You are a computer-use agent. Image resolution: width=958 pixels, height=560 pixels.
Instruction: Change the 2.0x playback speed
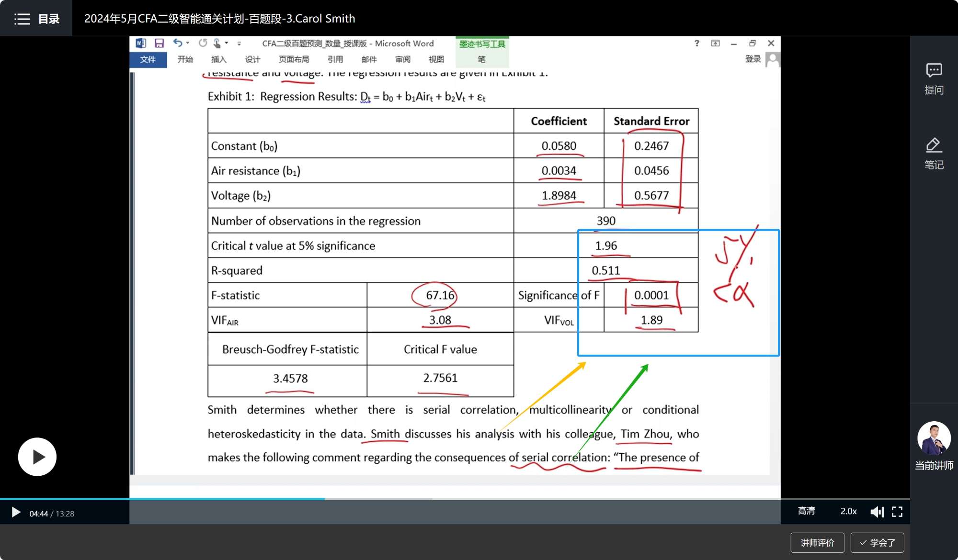click(848, 511)
